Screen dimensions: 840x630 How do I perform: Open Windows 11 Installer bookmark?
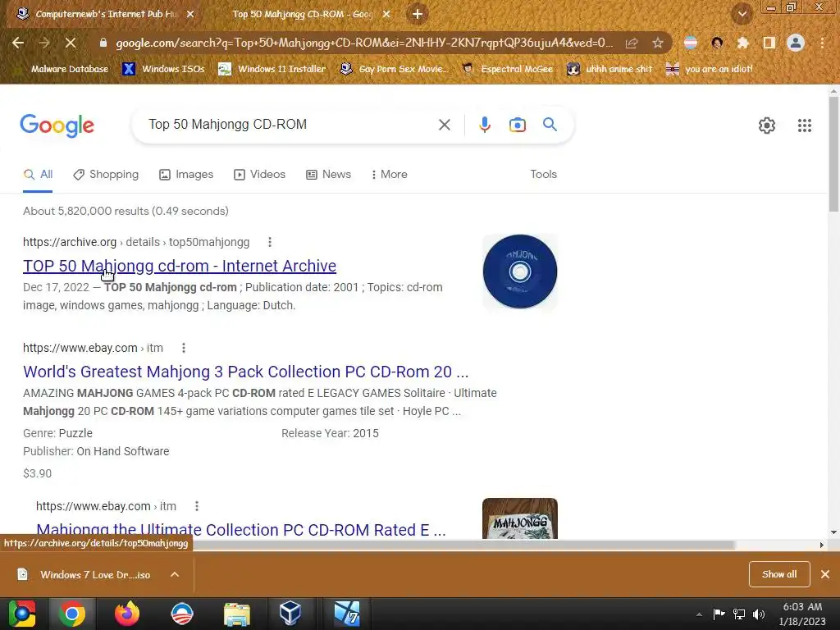click(272, 69)
